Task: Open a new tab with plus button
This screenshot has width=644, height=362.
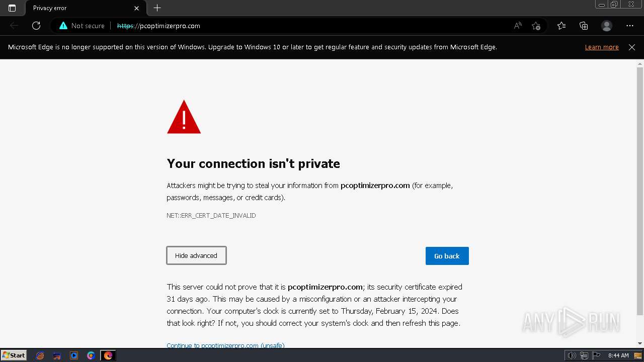Action: [x=157, y=8]
